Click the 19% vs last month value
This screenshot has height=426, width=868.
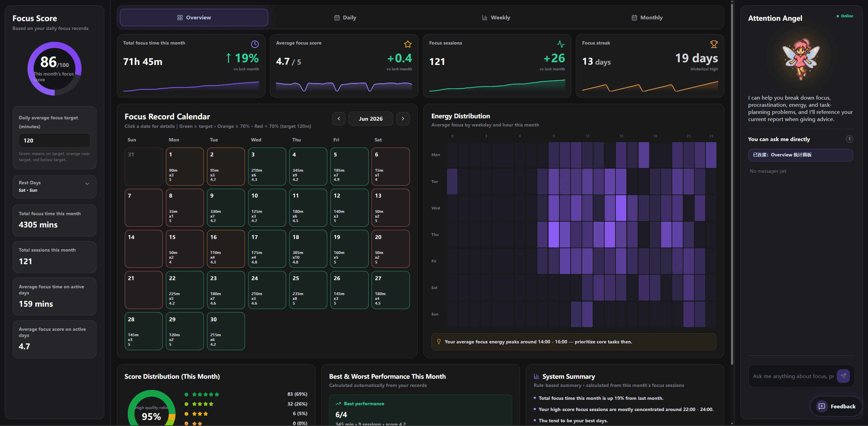coord(242,58)
